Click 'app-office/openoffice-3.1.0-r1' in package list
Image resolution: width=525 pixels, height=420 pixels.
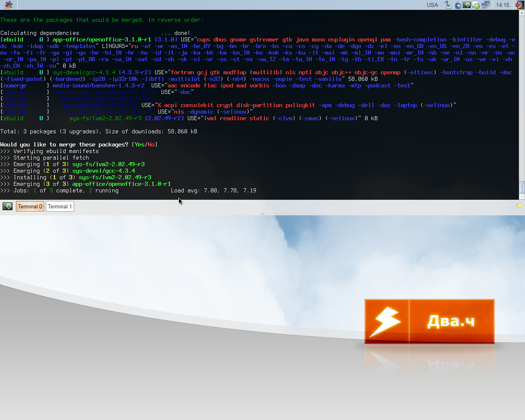(x=102, y=39)
